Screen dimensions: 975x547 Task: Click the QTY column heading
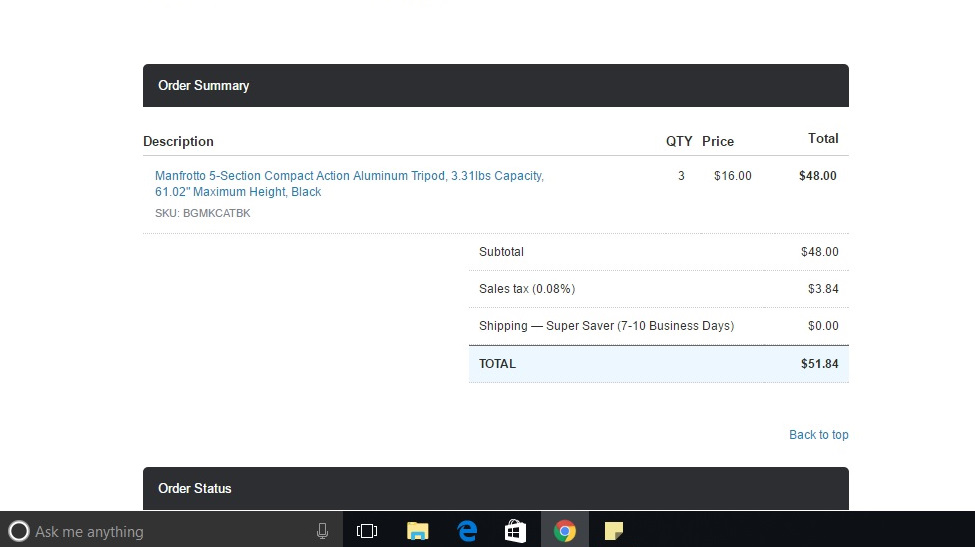679,142
